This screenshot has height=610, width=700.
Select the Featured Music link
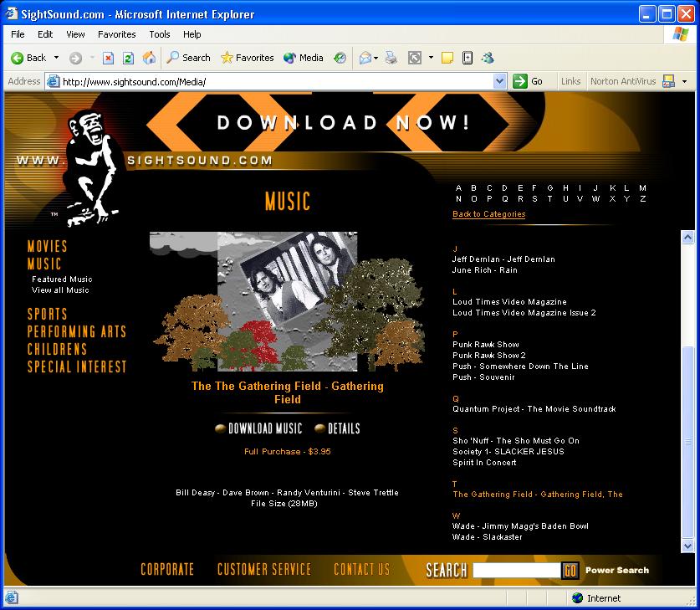62,279
